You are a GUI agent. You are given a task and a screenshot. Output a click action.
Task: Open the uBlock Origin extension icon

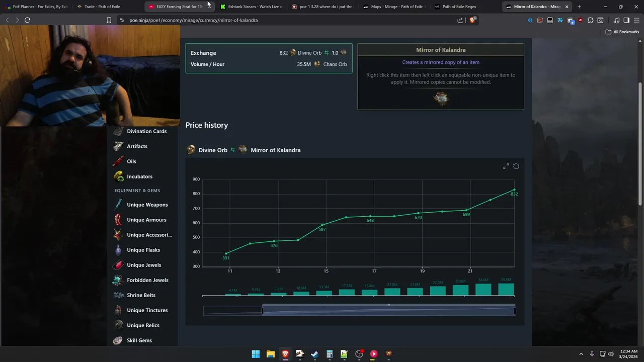click(580, 20)
